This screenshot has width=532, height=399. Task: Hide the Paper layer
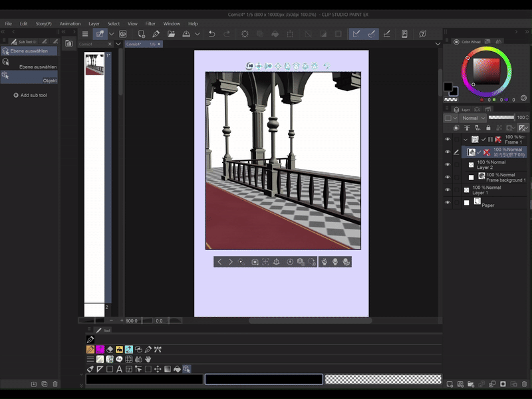[448, 202]
